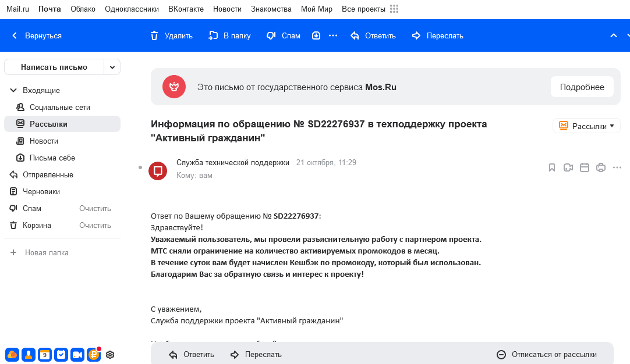Create a folder via Новая папка

click(40, 252)
